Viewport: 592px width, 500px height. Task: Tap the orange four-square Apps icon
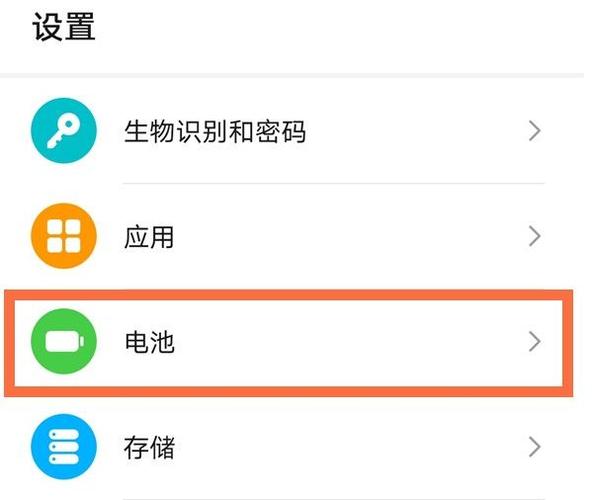pos(63,236)
